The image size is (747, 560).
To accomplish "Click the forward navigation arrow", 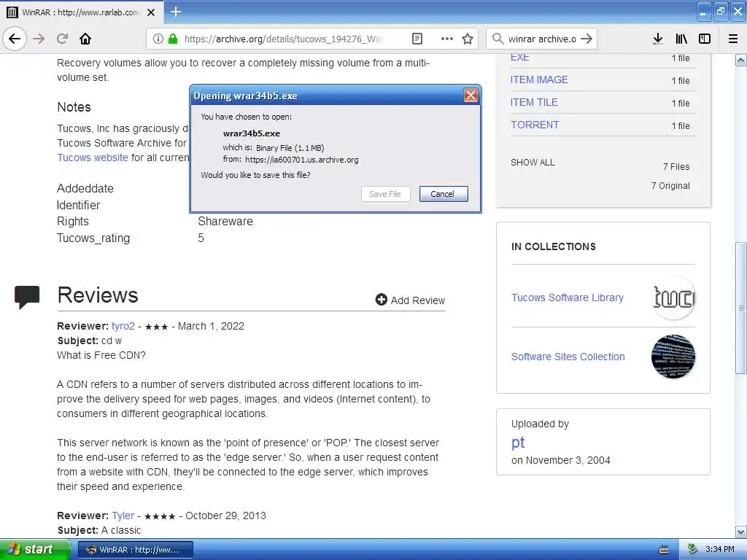I will pyautogui.click(x=39, y=39).
